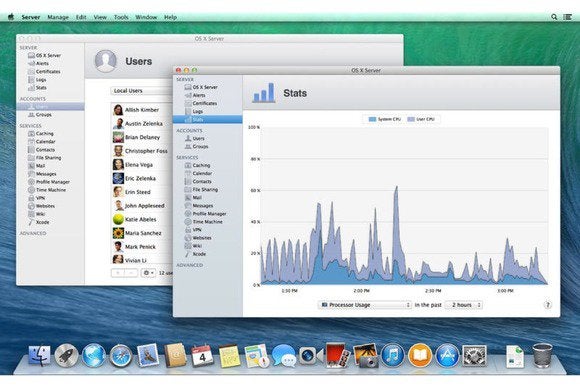Select Time Machine in front window sidebar
580x388 pixels.
tap(208, 222)
